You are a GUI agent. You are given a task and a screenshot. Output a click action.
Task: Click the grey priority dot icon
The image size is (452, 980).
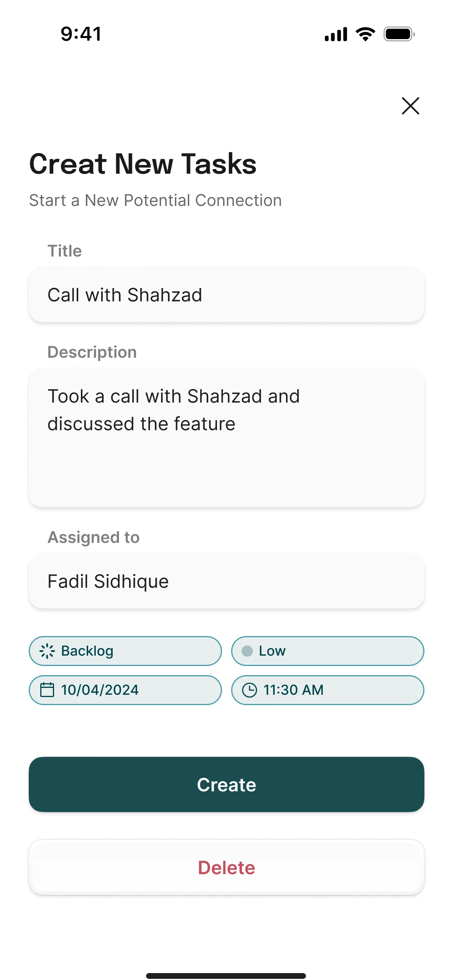pos(247,651)
